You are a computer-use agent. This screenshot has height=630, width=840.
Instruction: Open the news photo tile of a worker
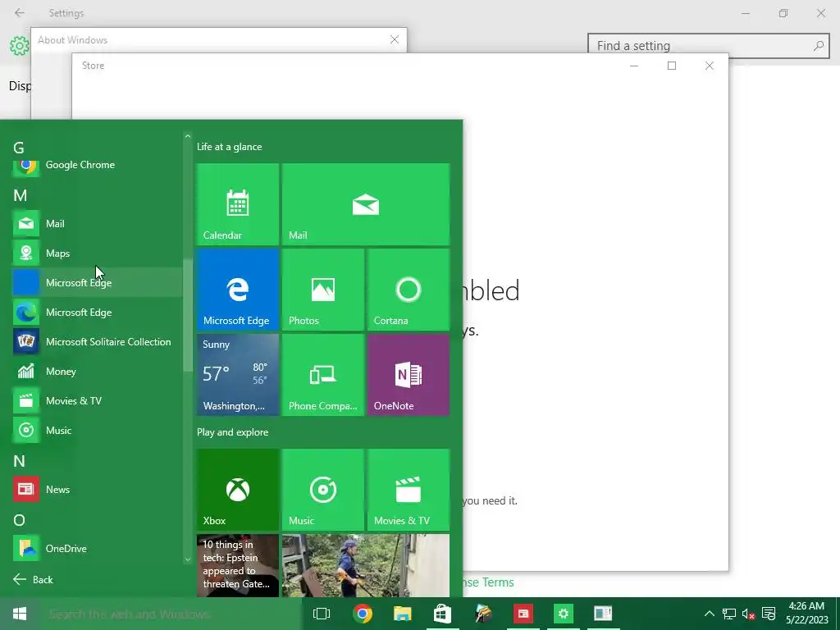(366, 566)
